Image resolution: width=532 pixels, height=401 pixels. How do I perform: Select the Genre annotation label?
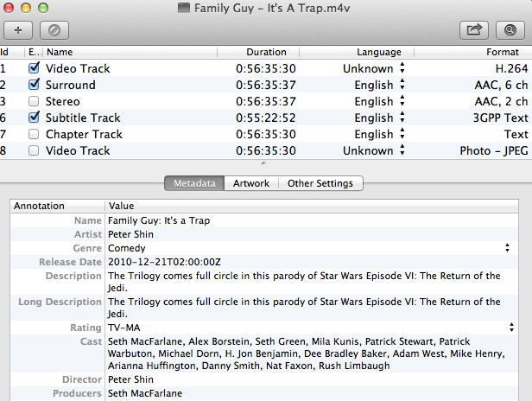pos(87,248)
